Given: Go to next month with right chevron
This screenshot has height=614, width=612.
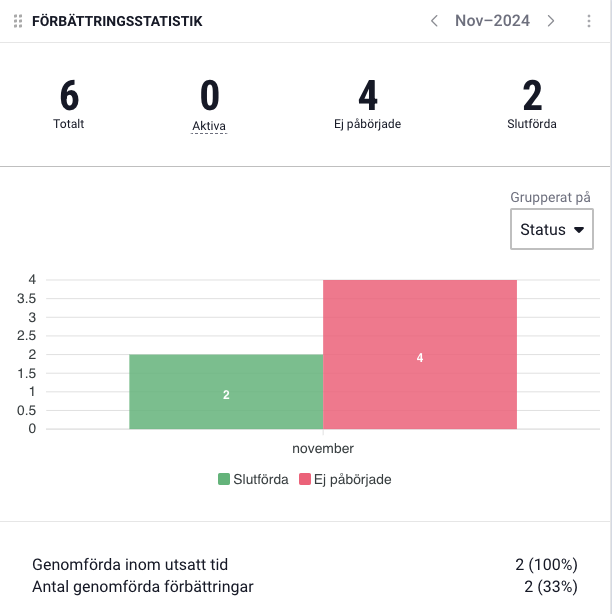Looking at the screenshot, I should tap(551, 21).
